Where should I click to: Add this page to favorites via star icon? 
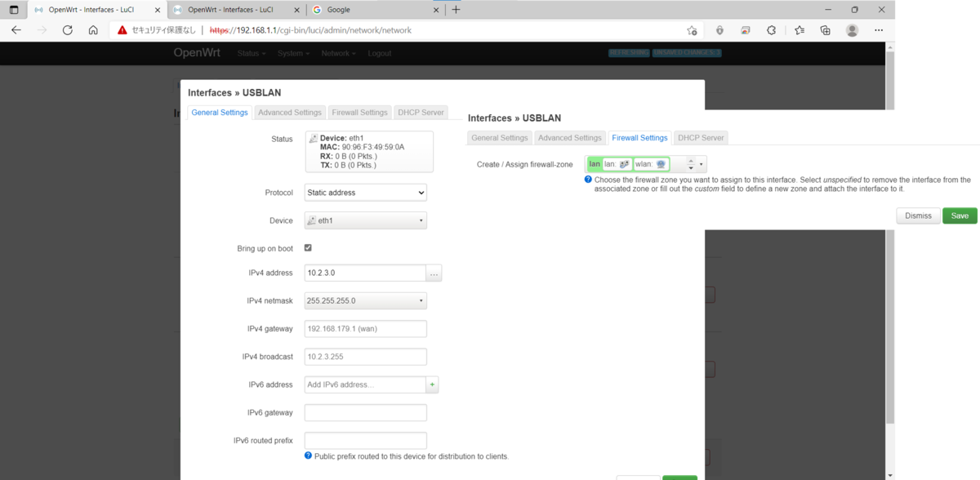point(693,30)
